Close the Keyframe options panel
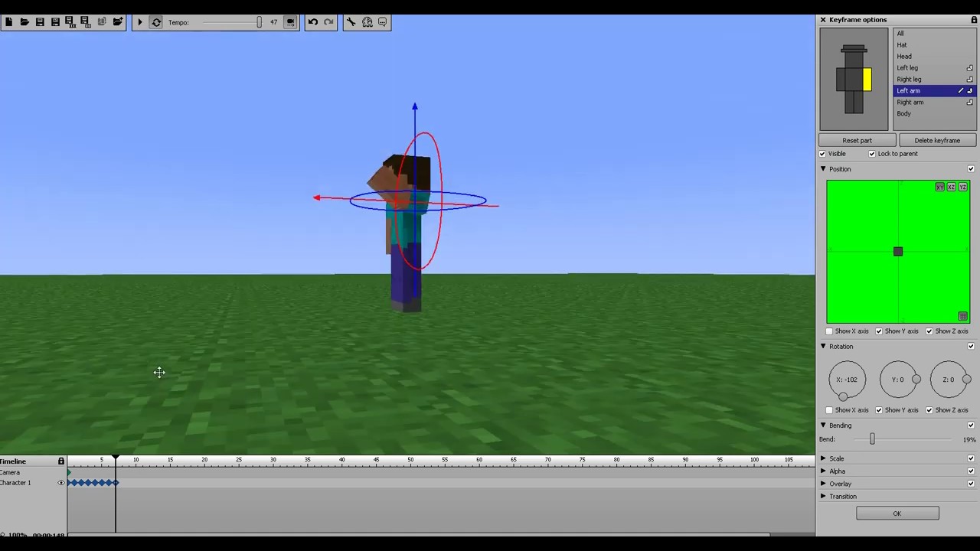The height and width of the screenshot is (551, 980). [x=823, y=20]
